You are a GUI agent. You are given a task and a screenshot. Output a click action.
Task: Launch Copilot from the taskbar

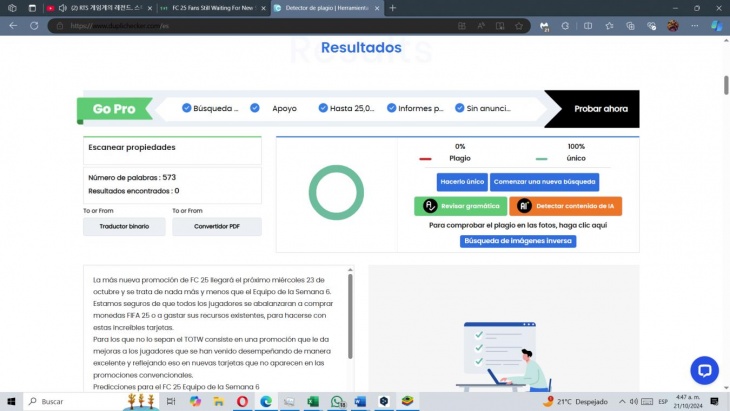point(195,401)
